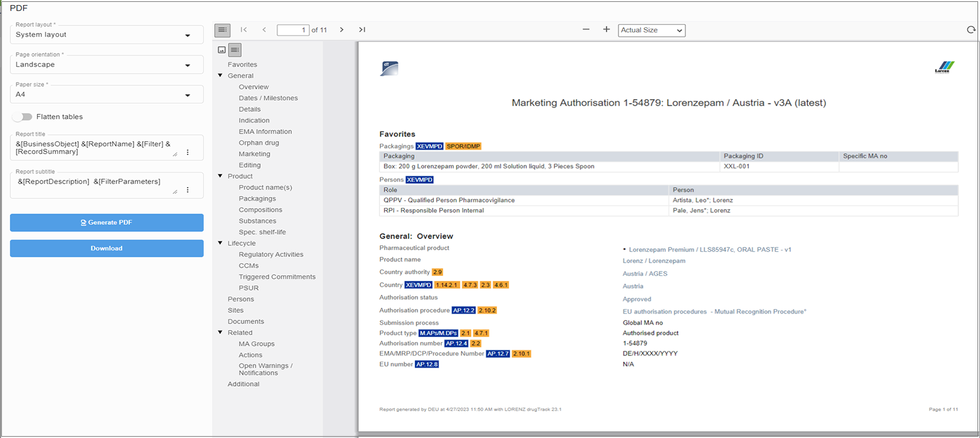Viewport: 980px width, 438px height.
Task: Go to previous page arrow
Action: (264, 29)
